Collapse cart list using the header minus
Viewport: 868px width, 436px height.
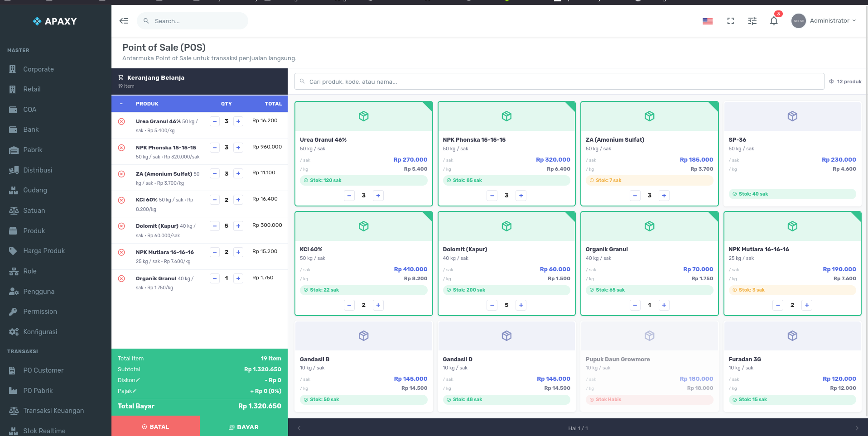pos(121,104)
